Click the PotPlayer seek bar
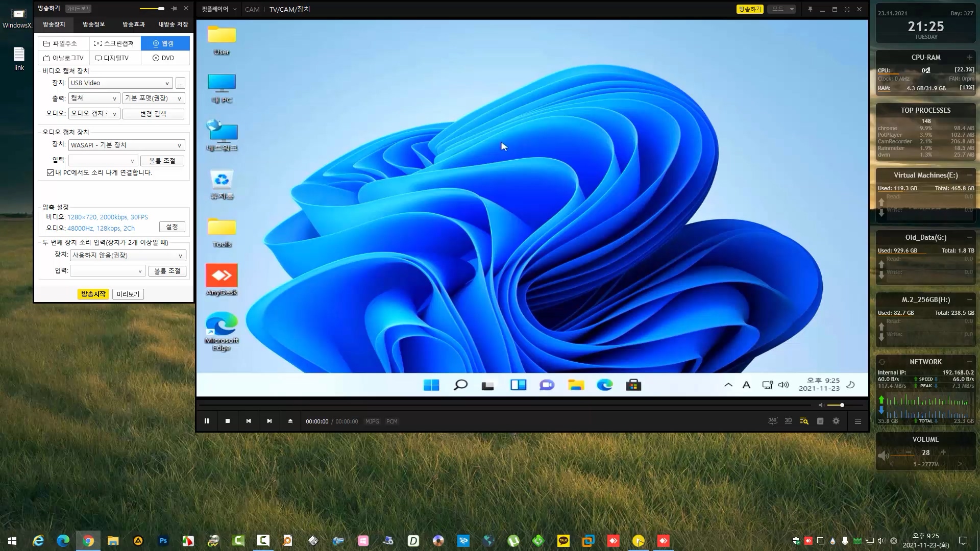 point(505,405)
